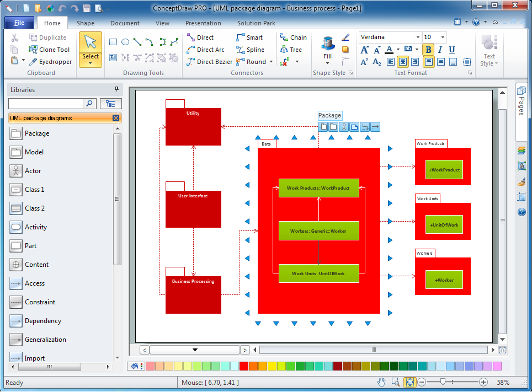Image resolution: width=532 pixels, height=392 pixels.
Task: Click the Undo icon in title bar
Action: click(62, 8)
